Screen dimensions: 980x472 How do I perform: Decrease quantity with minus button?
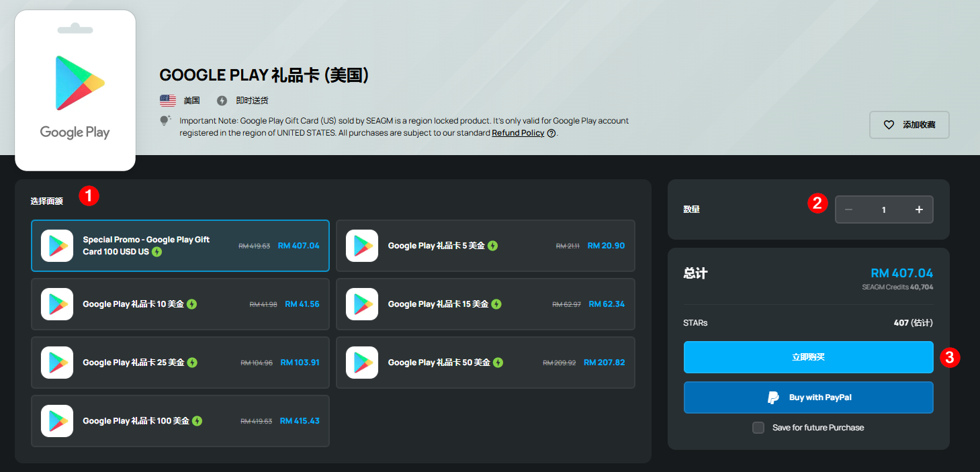[x=848, y=209]
